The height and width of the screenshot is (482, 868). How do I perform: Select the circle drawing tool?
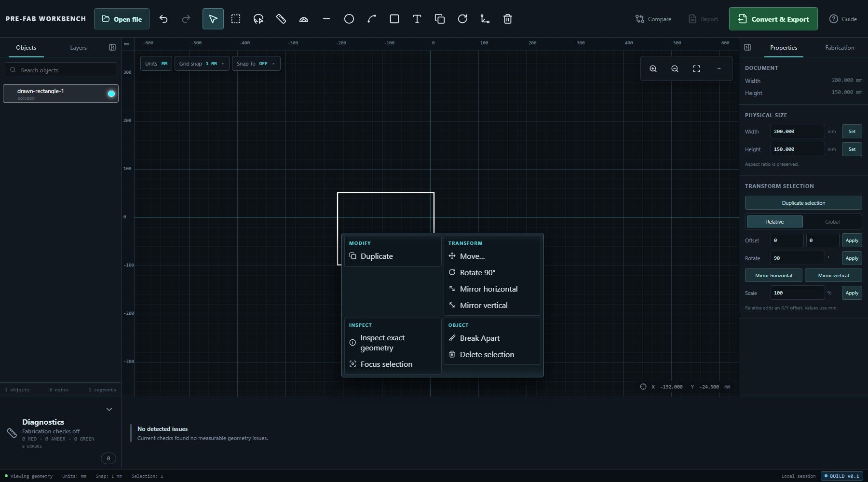click(x=349, y=19)
